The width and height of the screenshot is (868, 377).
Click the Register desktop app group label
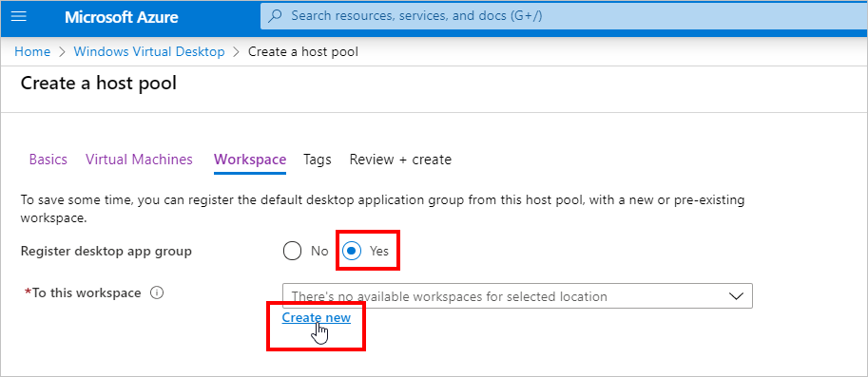(x=106, y=251)
